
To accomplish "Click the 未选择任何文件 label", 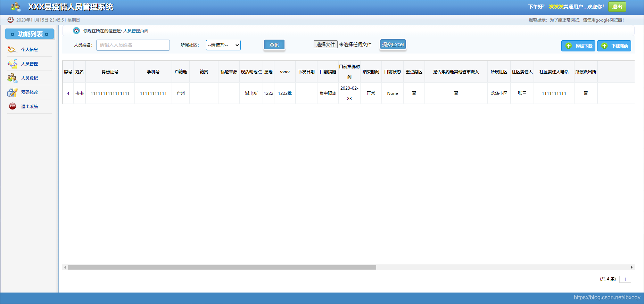I will point(355,44).
